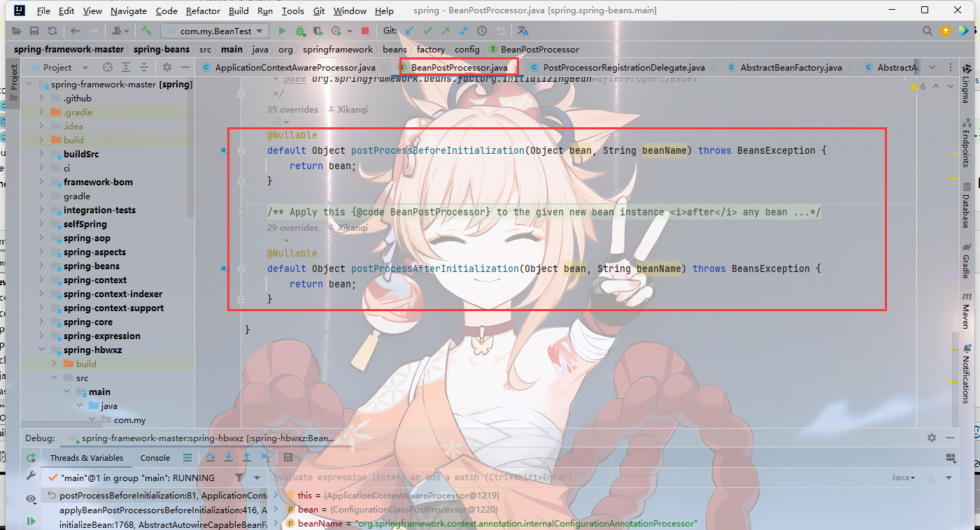
Task: Toggle Notifications side tool window
Action: coord(967,373)
